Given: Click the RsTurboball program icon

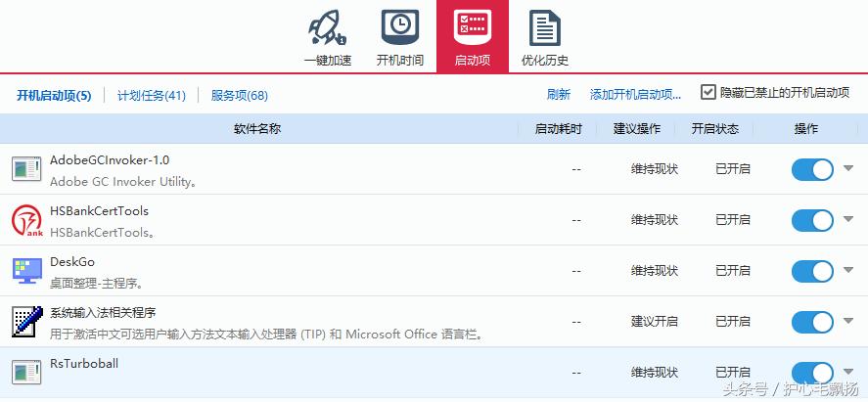Looking at the screenshot, I should click(x=26, y=372).
